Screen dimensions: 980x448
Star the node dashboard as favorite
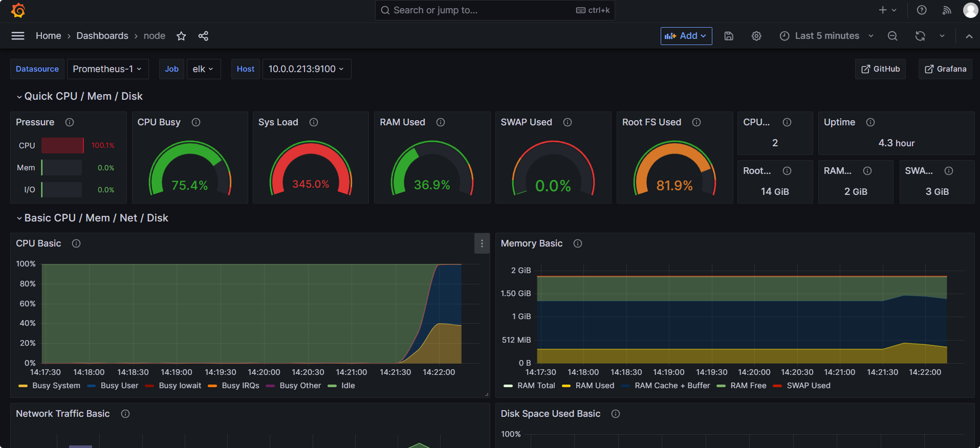(181, 36)
